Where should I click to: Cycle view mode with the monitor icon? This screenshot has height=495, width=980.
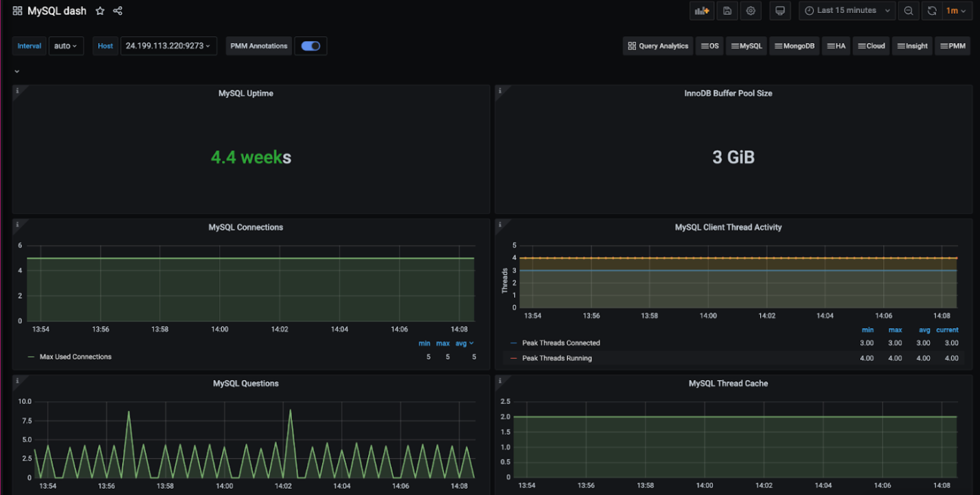pyautogui.click(x=779, y=11)
